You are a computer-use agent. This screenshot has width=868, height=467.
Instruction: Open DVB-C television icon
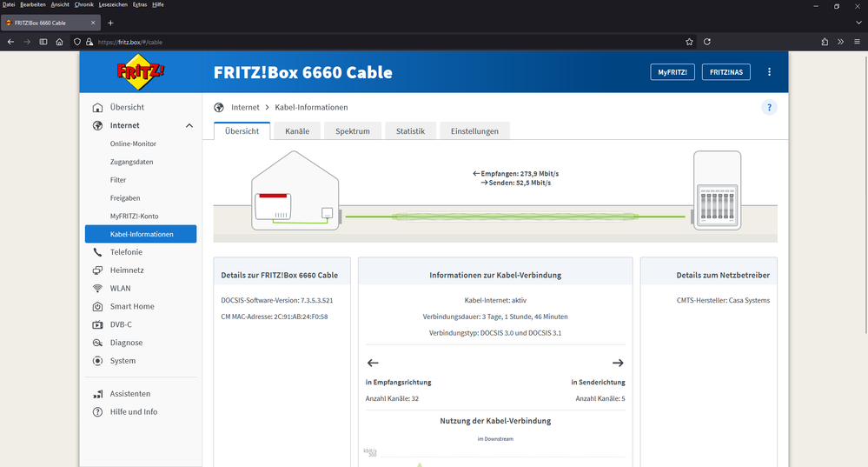pyautogui.click(x=97, y=324)
